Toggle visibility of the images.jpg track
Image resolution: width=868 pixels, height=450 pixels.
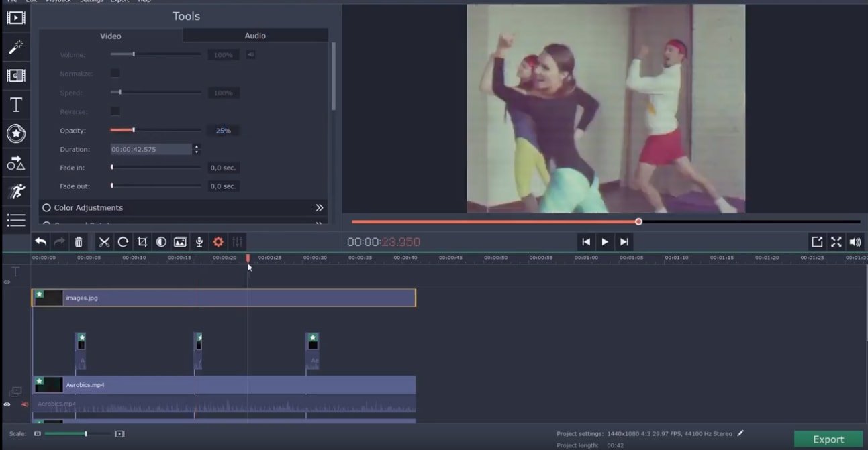click(x=7, y=282)
